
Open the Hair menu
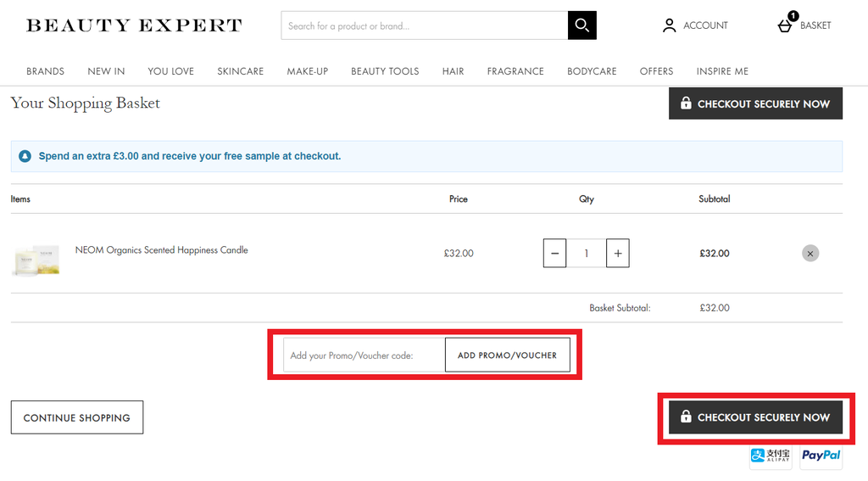(x=453, y=71)
